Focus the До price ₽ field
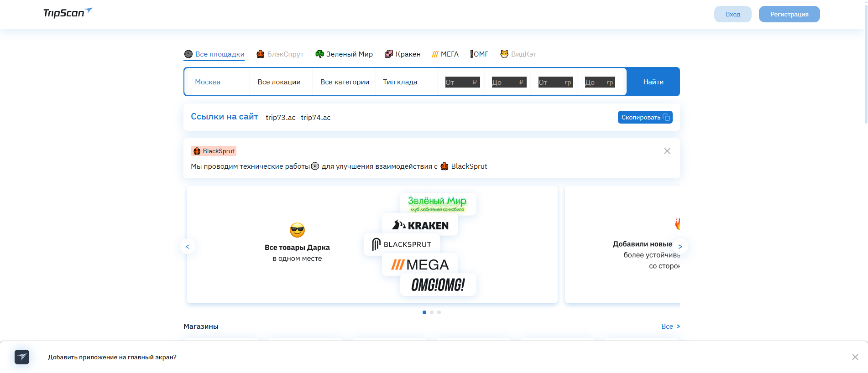 509,82
